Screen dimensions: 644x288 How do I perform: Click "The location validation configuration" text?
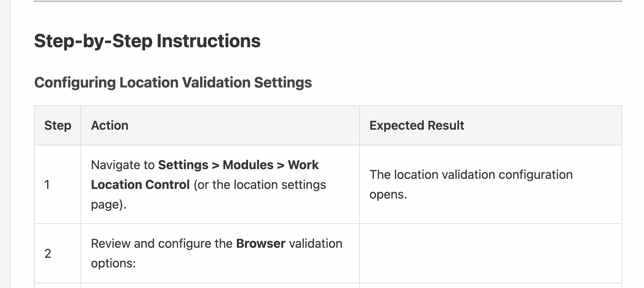[x=471, y=175]
